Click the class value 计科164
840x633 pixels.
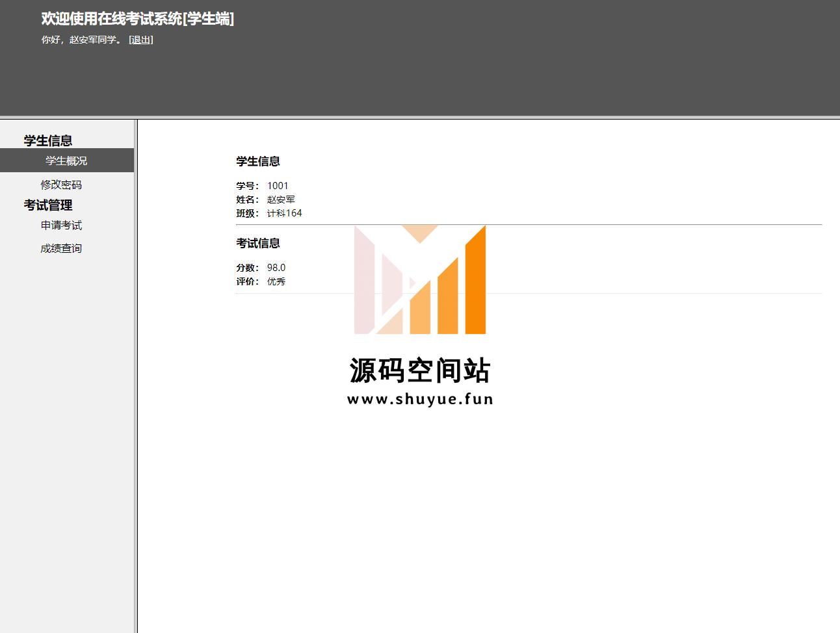pyautogui.click(x=285, y=213)
